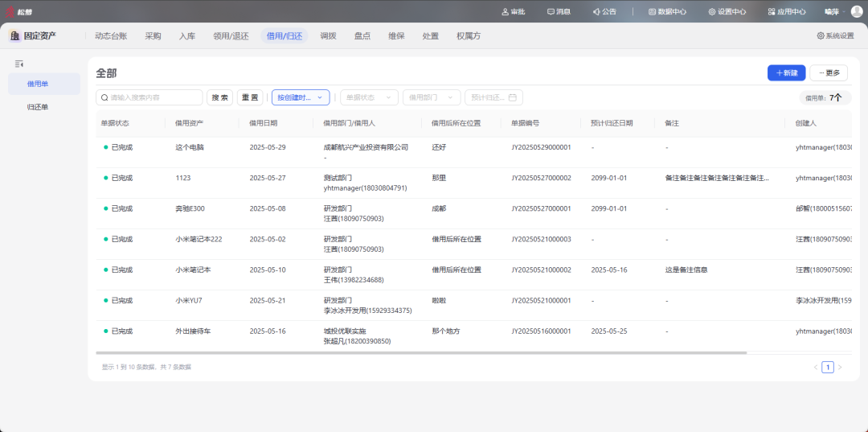868x432 pixels.
Task: Open 审批 approvals from the top bar
Action: [513, 11]
